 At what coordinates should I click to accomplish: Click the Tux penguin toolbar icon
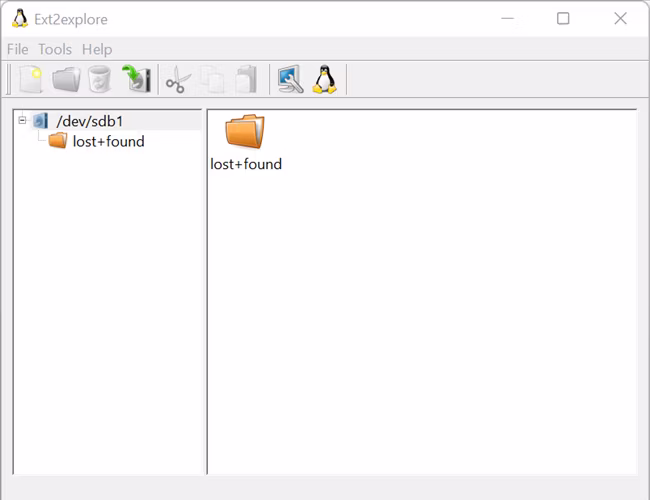pyautogui.click(x=325, y=79)
